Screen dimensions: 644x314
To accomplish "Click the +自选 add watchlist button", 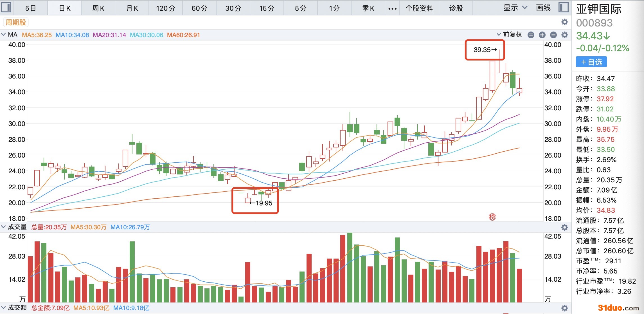I will (x=591, y=62).
